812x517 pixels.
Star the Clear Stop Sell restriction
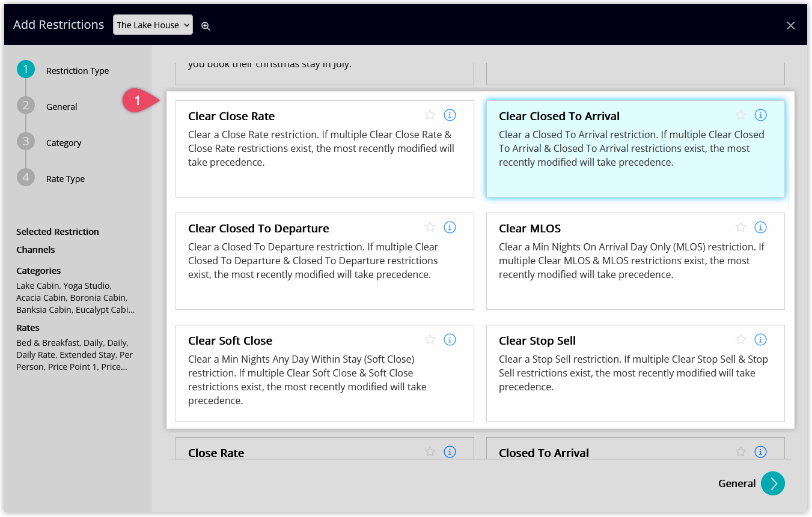point(741,339)
